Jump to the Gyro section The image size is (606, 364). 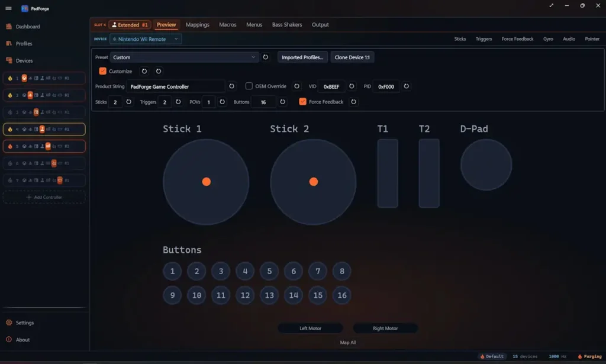(548, 39)
